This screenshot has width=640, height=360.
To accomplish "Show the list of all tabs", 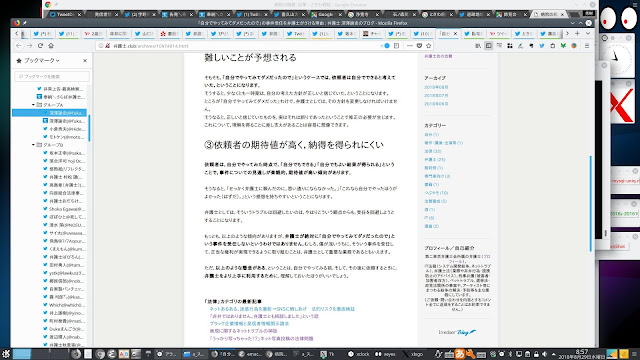I will pos(588,33).
